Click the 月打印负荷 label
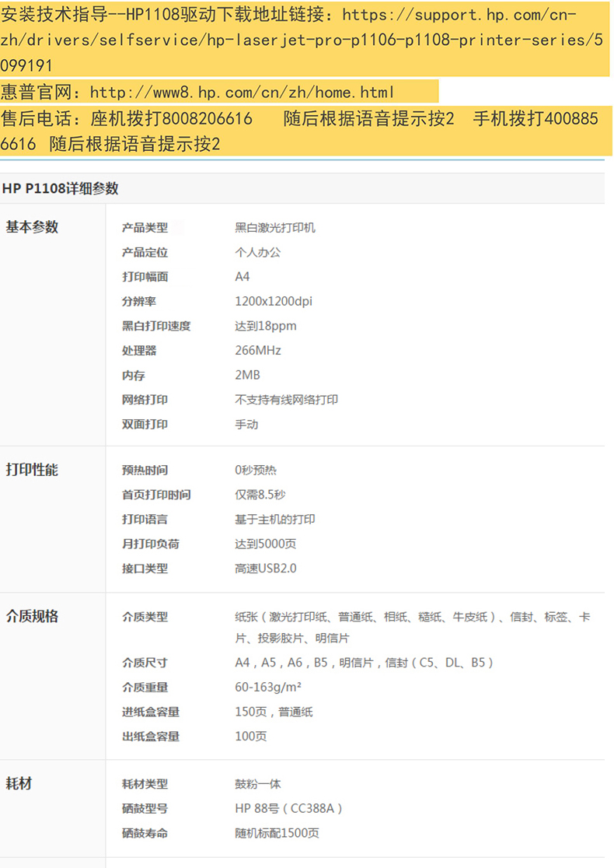This screenshot has width=614, height=868. pyautogui.click(x=151, y=544)
